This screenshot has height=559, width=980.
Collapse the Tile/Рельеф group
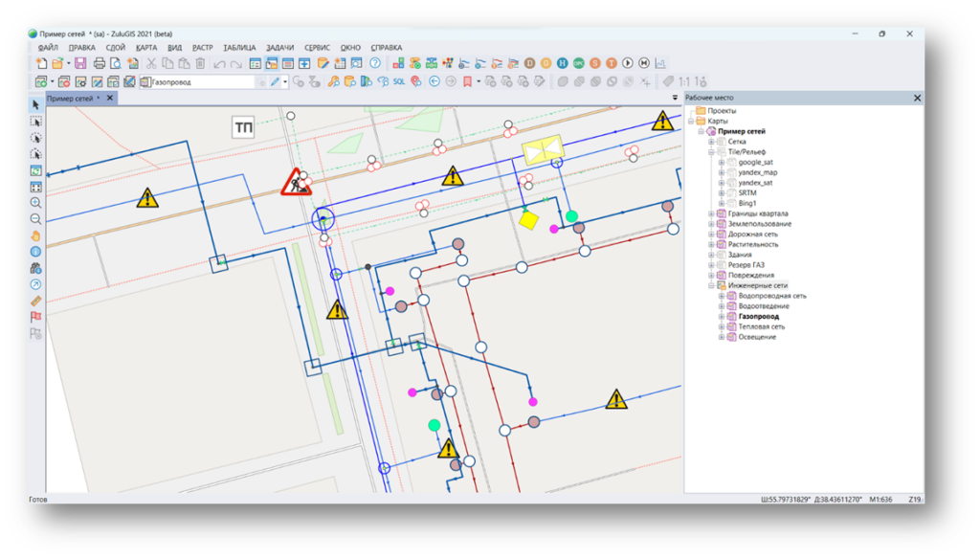[x=711, y=152]
